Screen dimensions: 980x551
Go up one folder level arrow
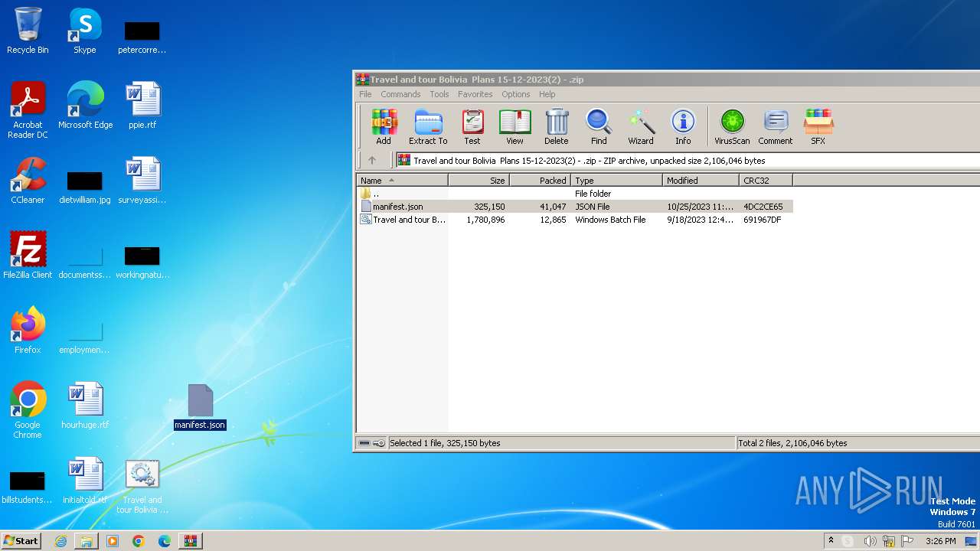372,161
